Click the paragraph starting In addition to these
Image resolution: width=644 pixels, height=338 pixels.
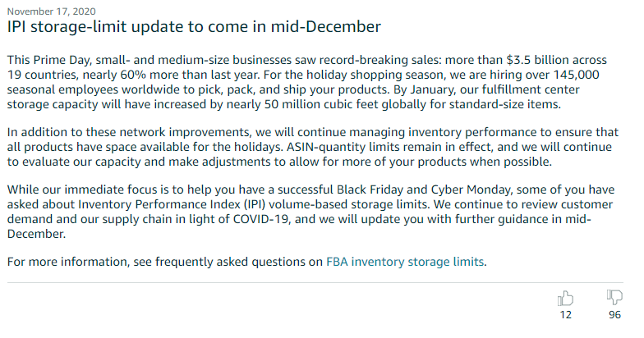click(x=312, y=147)
